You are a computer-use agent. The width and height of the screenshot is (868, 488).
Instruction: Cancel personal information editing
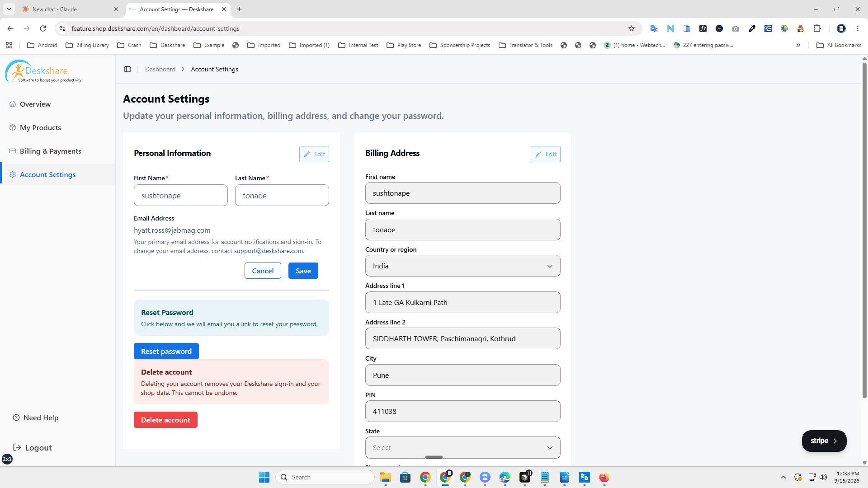[x=263, y=271]
